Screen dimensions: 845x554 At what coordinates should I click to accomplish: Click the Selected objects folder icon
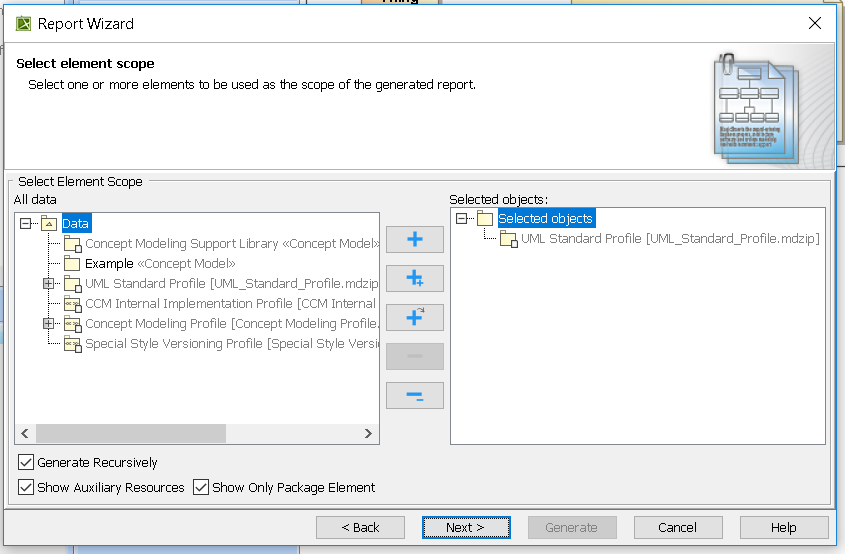click(x=485, y=219)
